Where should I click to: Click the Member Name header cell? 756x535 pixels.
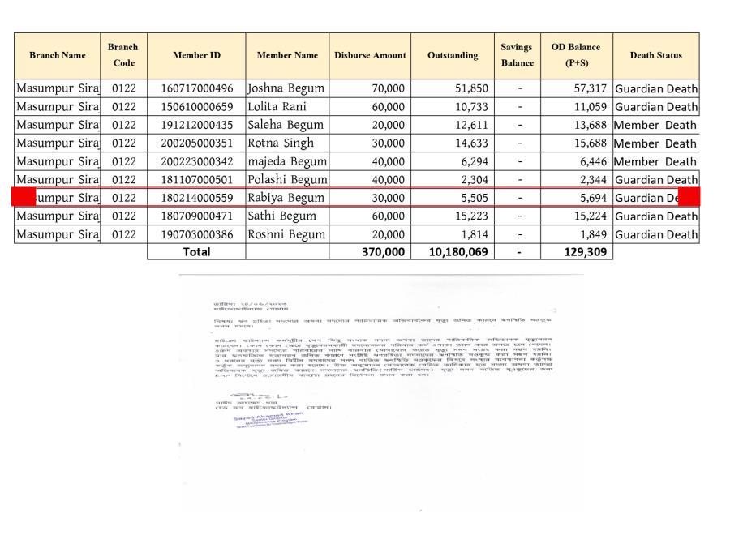point(287,55)
